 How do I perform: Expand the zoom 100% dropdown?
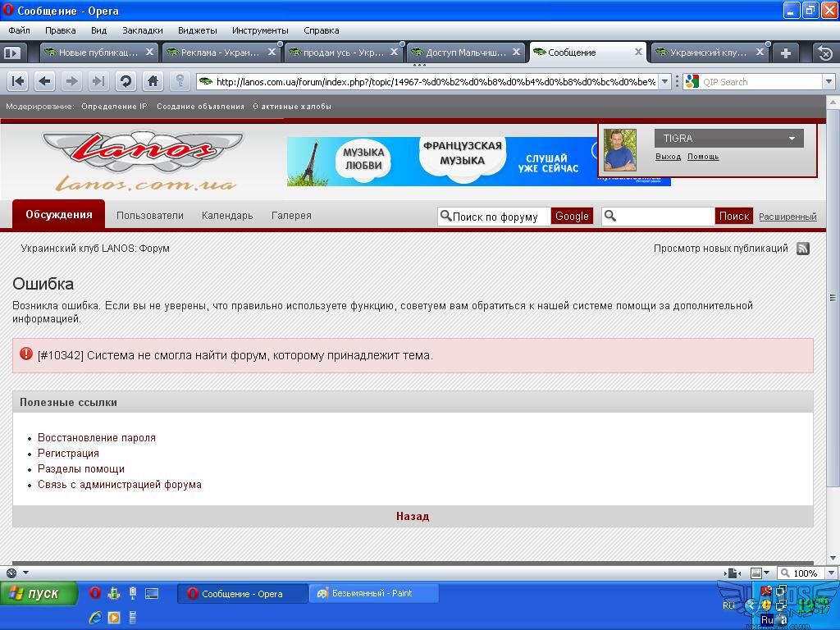830,573
